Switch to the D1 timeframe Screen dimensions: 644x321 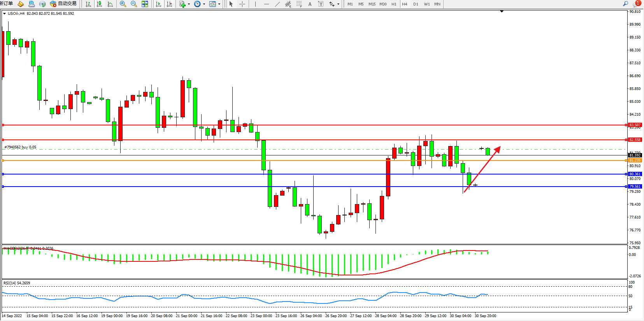tap(416, 4)
